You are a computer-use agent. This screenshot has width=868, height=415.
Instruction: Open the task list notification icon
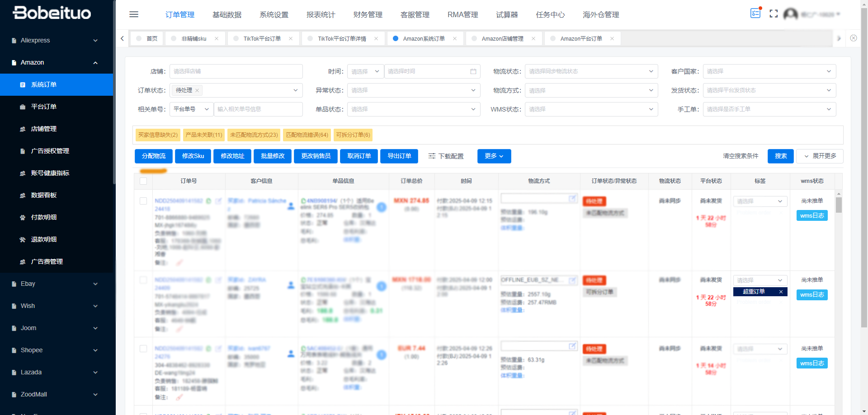[x=755, y=13]
